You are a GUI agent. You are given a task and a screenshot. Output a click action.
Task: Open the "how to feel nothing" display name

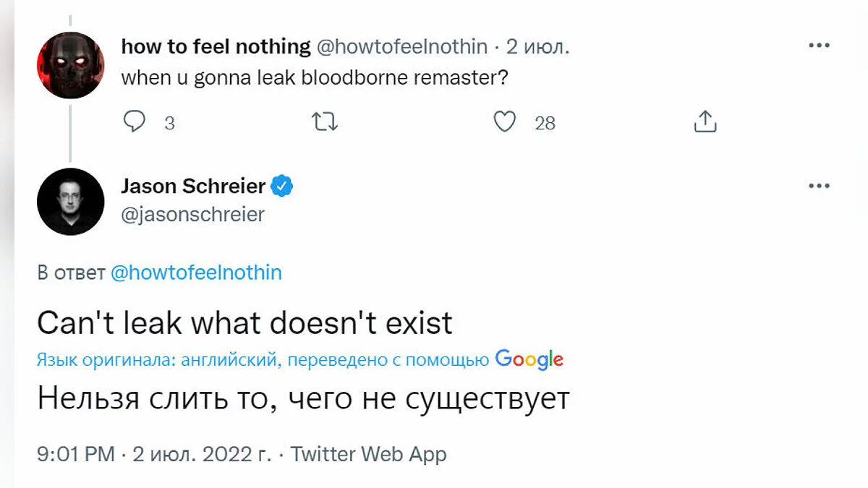pos(216,46)
